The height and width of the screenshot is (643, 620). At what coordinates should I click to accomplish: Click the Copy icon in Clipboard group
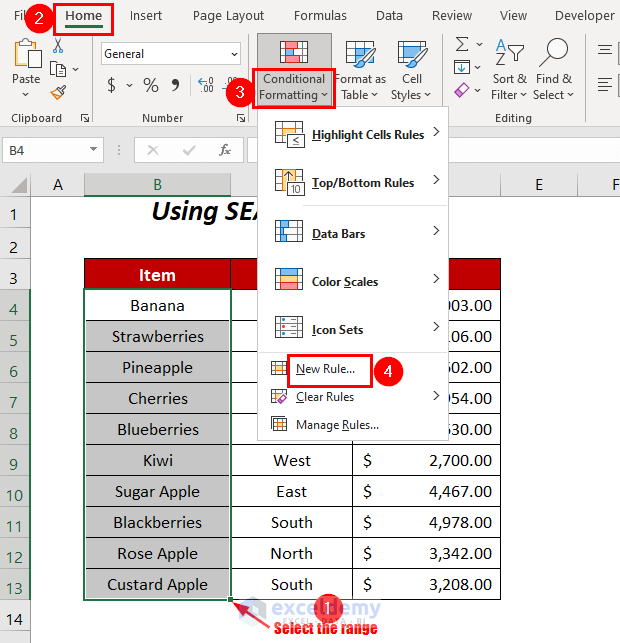click(x=58, y=69)
